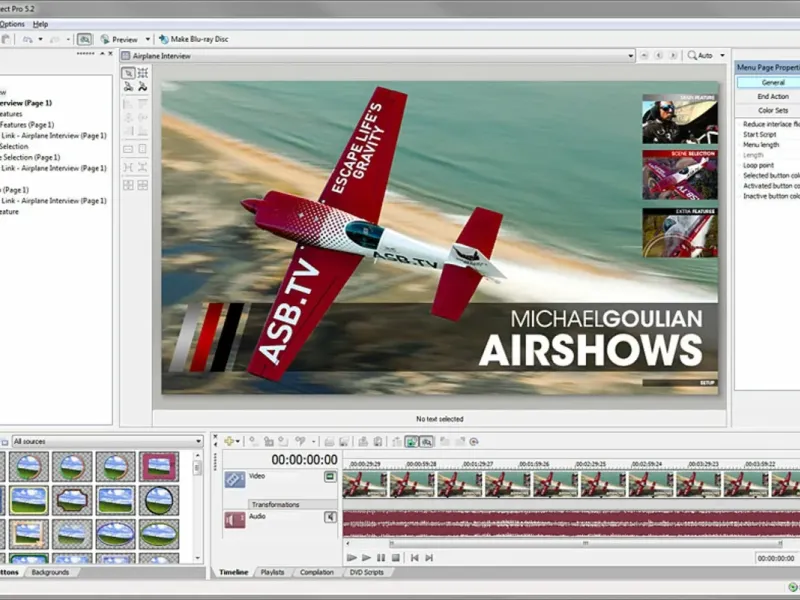Image resolution: width=800 pixels, height=600 pixels.
Task: Go to the end of the timeline
Action: coord(429,558)
